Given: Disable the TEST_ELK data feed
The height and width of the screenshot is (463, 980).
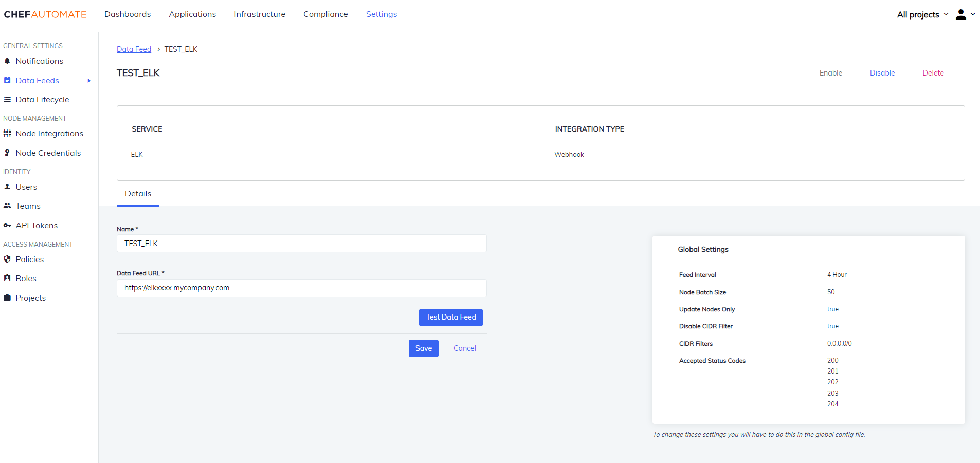Looking at the screenshot, I should (x=882, y=72).
